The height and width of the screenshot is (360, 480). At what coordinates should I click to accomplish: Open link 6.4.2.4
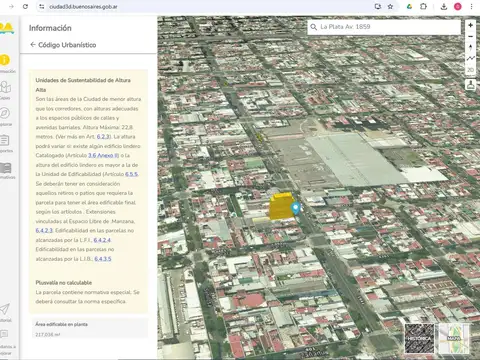coord(102,240)
